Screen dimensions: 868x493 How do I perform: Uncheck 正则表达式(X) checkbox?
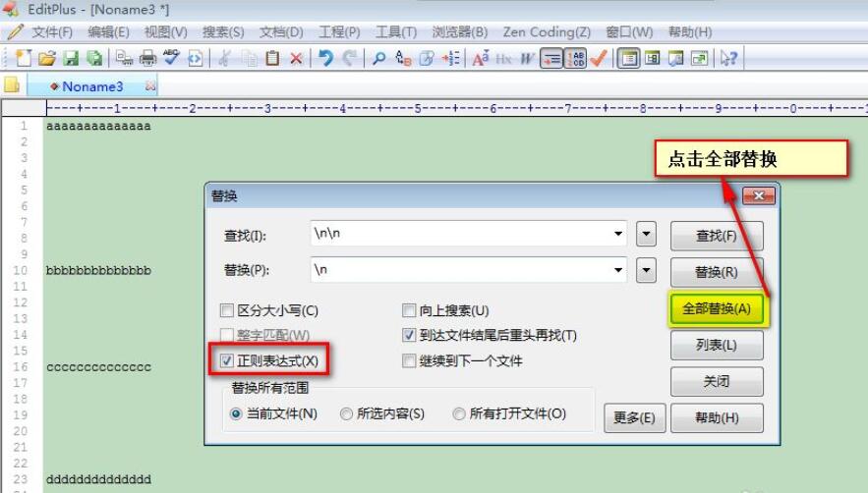point(226,360)
